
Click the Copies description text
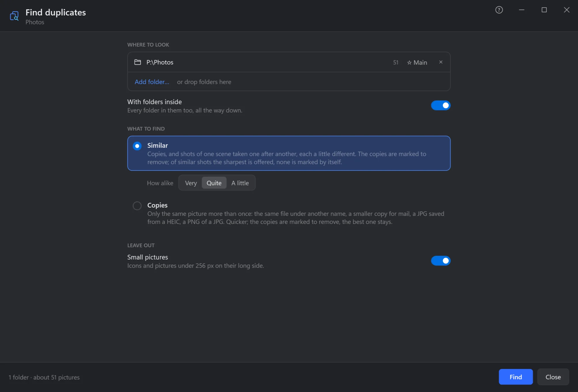pos(296,218)
